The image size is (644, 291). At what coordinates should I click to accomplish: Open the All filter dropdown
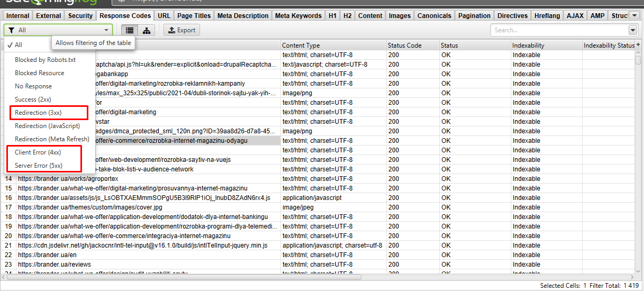pos(58,30)
